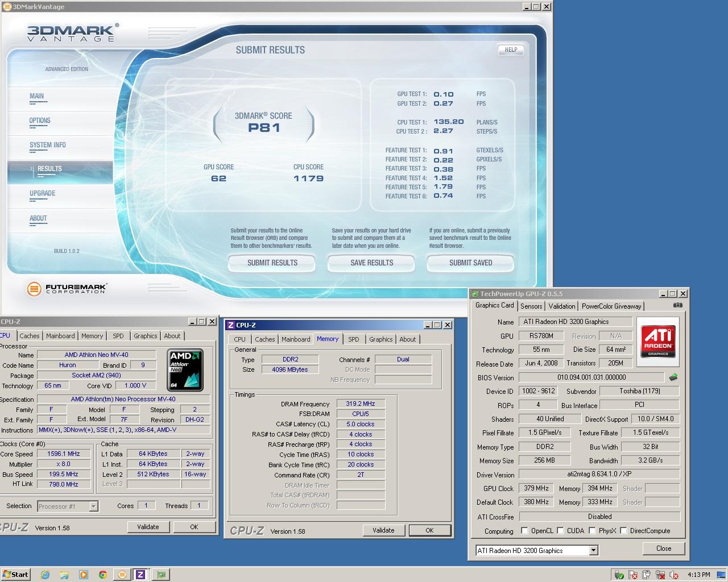Click the taskbar clock showing 4:13 PM

[x=699, y=575]
